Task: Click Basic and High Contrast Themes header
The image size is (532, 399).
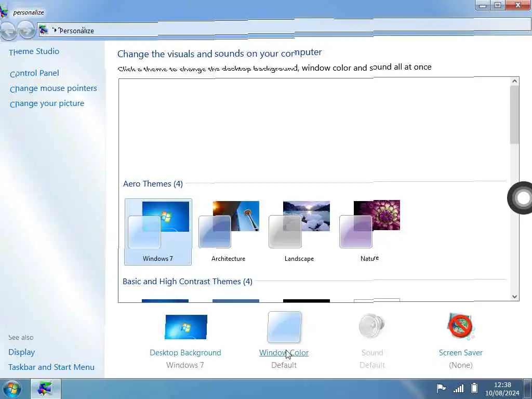Action: coord(187,282)
